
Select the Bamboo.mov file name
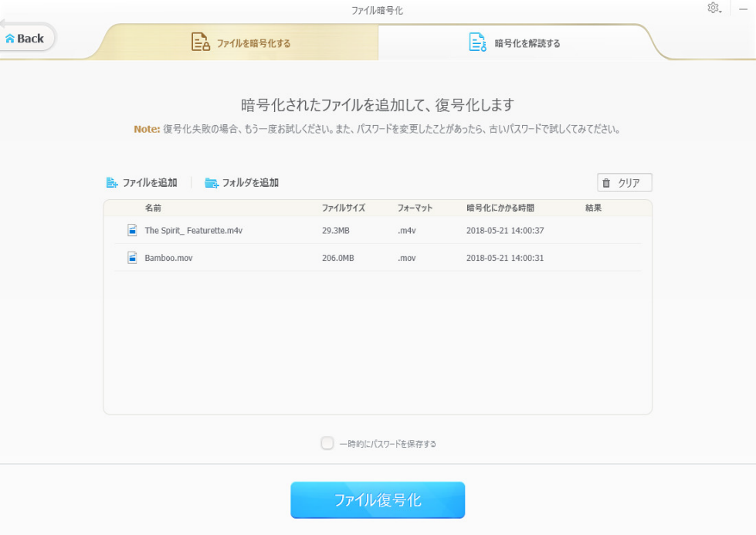coord(168,258)
